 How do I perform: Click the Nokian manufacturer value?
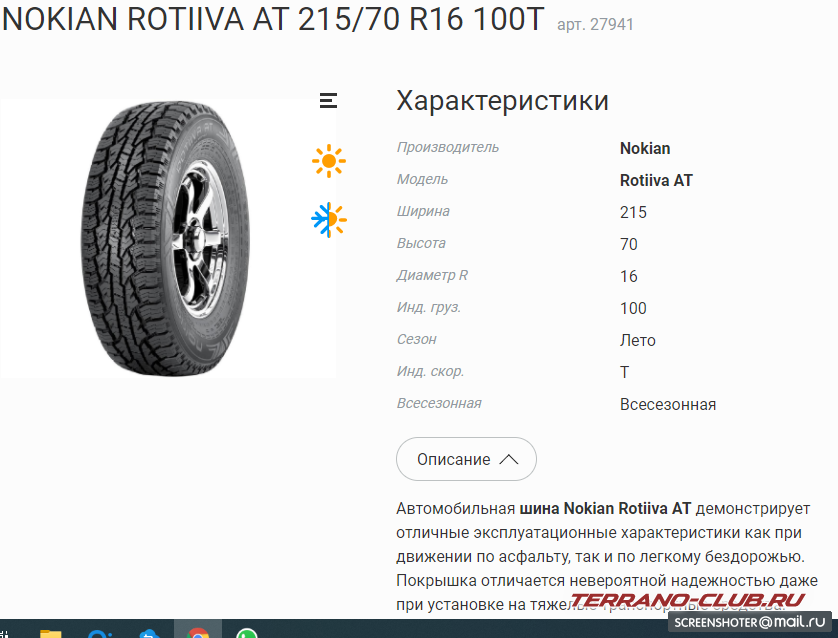[x=645, y=149]
